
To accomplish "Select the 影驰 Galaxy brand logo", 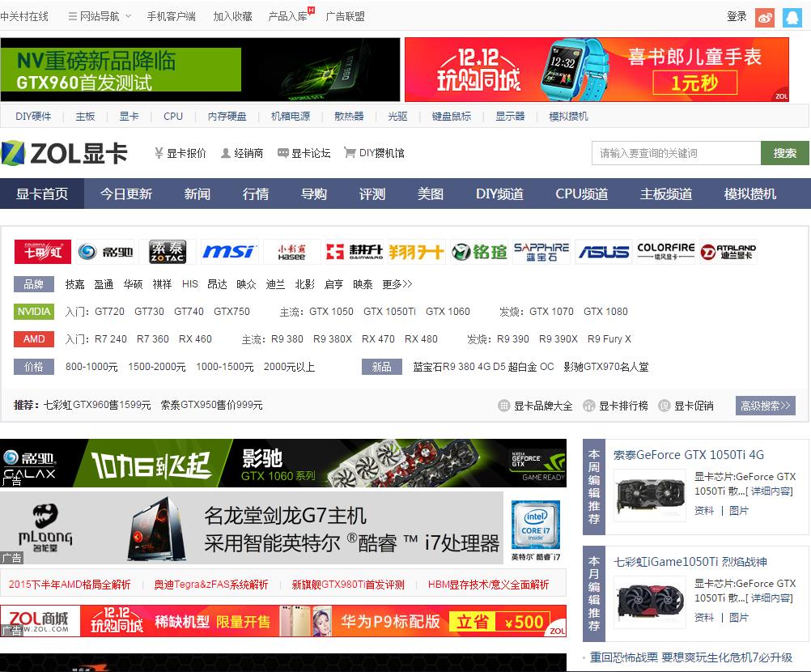I will coord(105,252).
